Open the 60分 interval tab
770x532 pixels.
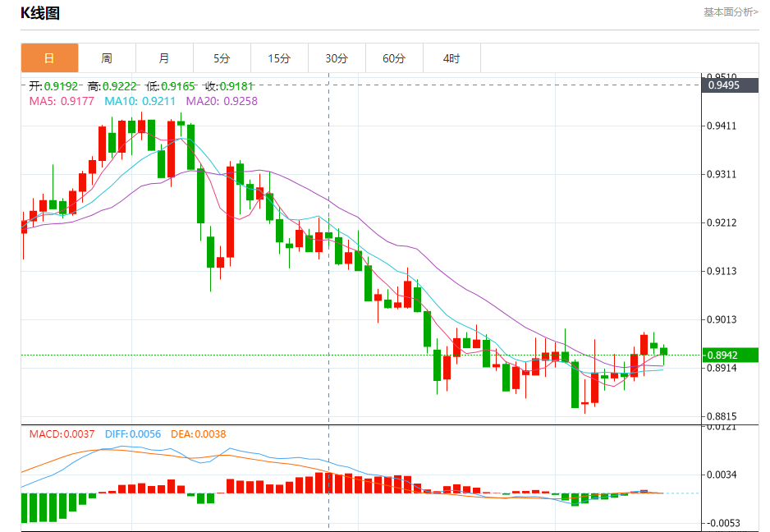(394, 58)
